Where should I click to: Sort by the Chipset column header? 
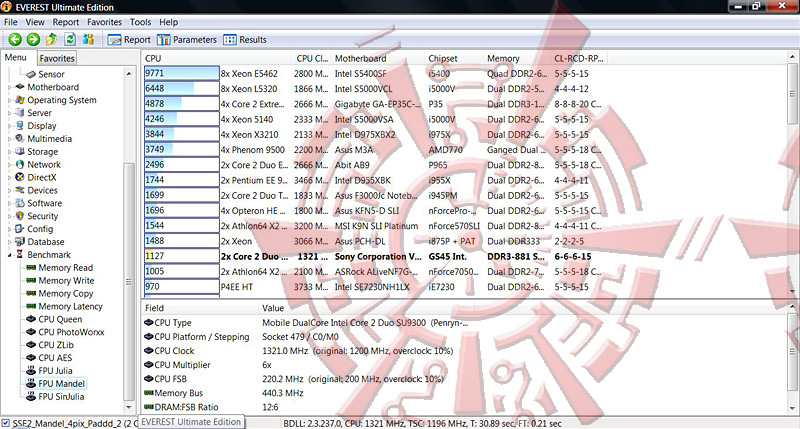tap(454, 58)
